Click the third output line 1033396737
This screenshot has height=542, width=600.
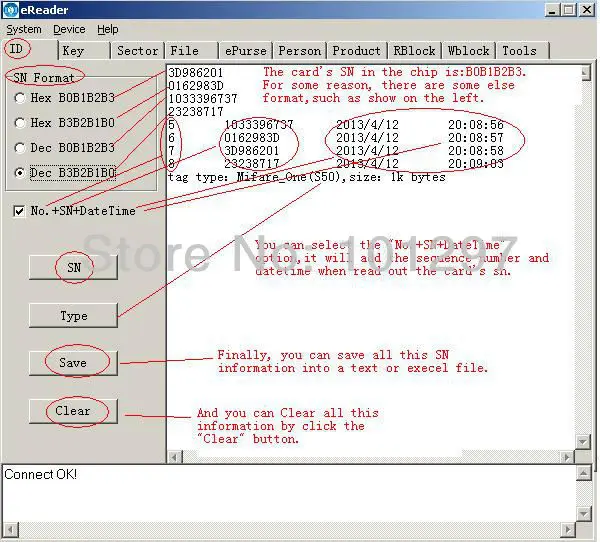203,99
